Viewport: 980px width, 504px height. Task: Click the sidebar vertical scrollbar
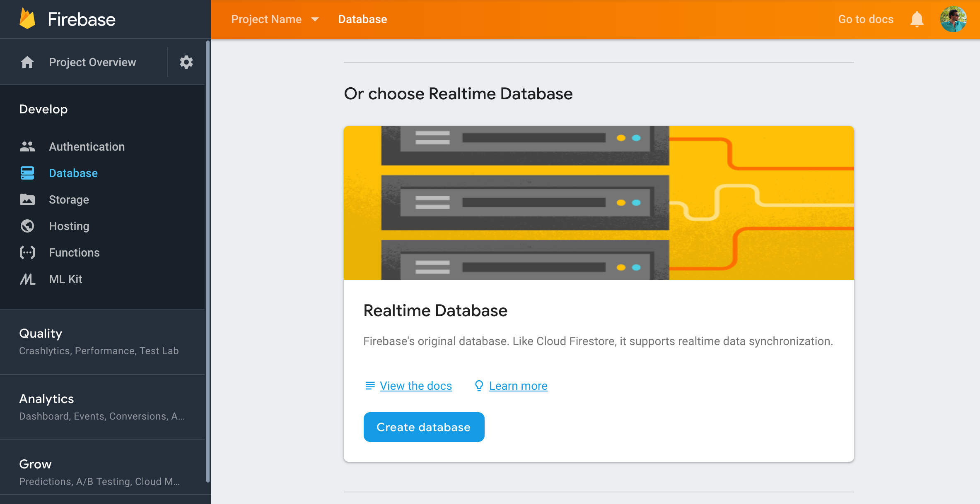208,261
